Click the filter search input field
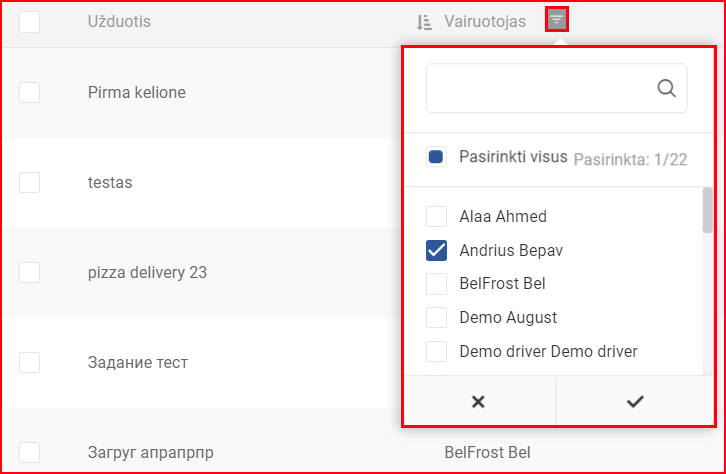This screenshot has height=474, width=726. click(x=557, y=88)
